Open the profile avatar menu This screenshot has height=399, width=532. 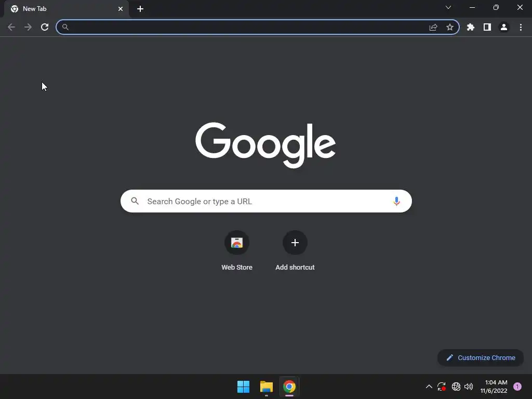(504, 27)
